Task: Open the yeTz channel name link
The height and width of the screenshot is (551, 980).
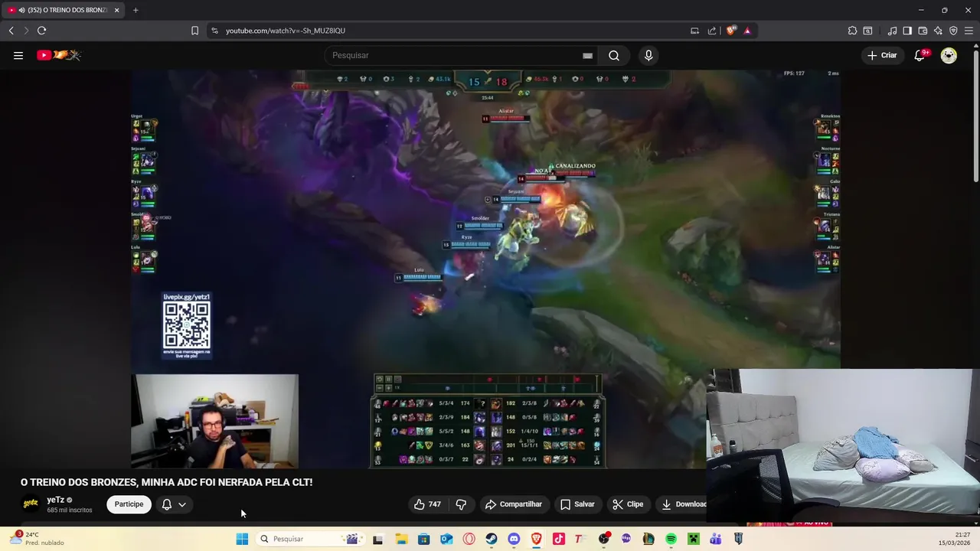Action: click(x=55, y=500)
